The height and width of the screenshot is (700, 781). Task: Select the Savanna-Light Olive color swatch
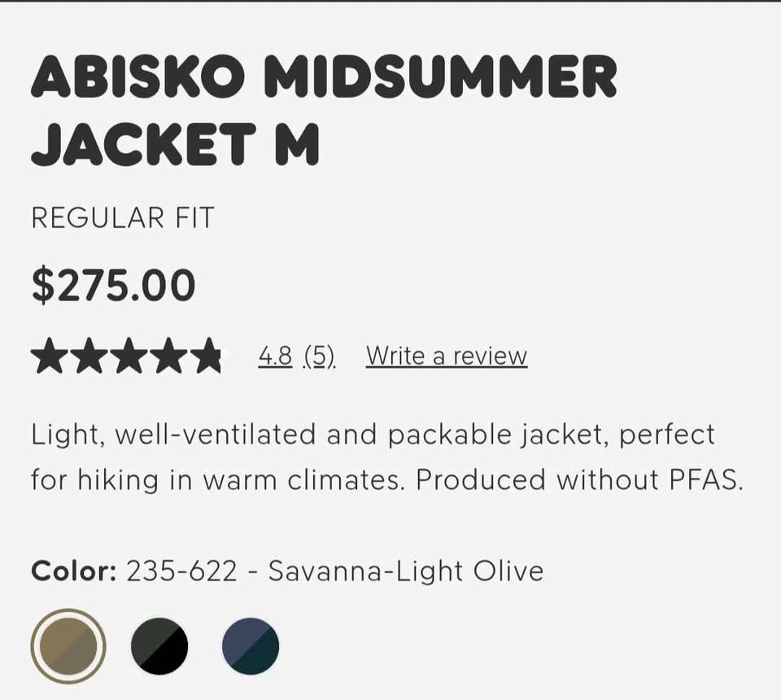68,646
